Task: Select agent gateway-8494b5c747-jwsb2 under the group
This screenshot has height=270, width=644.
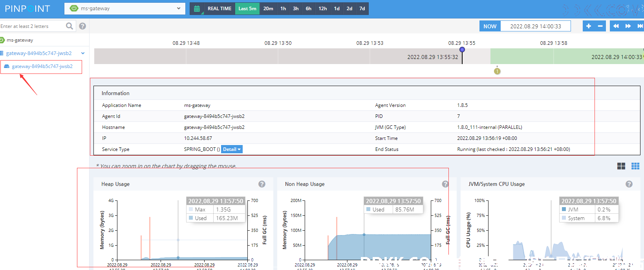Action: (x=42, y=66)
